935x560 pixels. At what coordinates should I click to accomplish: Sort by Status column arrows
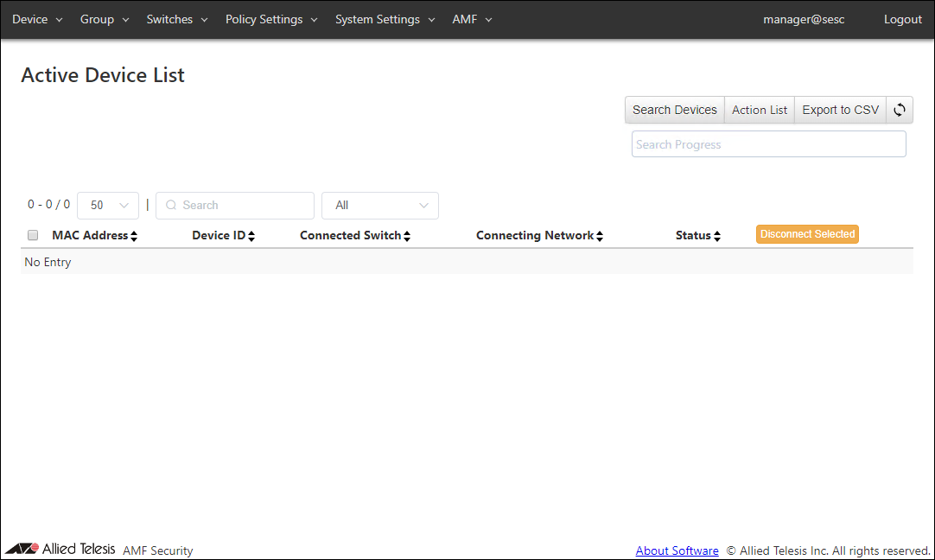click(x=717, y=236)
